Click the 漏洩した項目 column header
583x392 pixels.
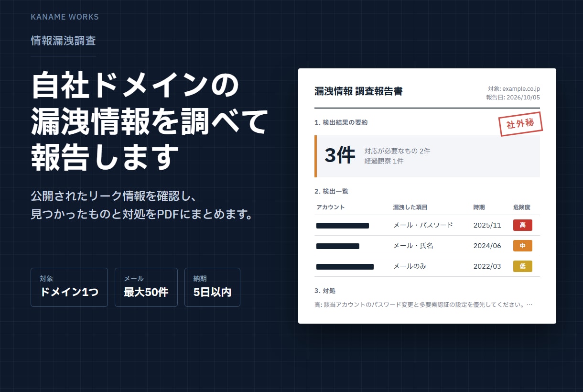[x=410, y=207]
